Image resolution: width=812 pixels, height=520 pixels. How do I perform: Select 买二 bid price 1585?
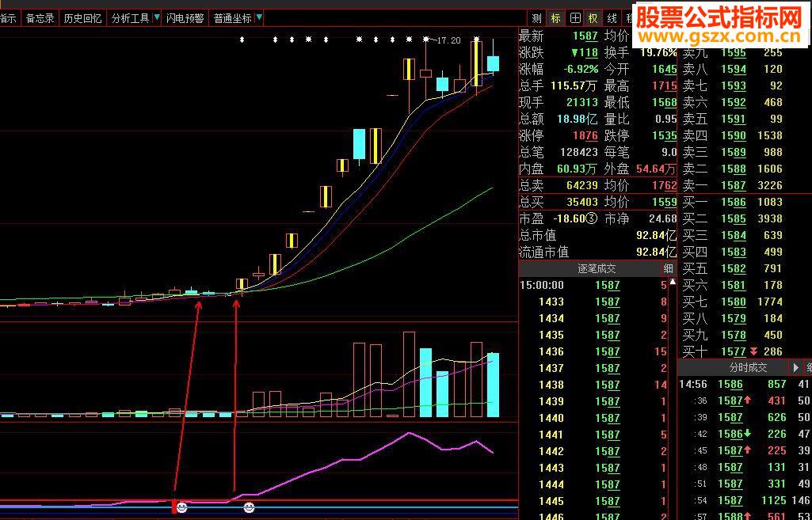point(734,218)
